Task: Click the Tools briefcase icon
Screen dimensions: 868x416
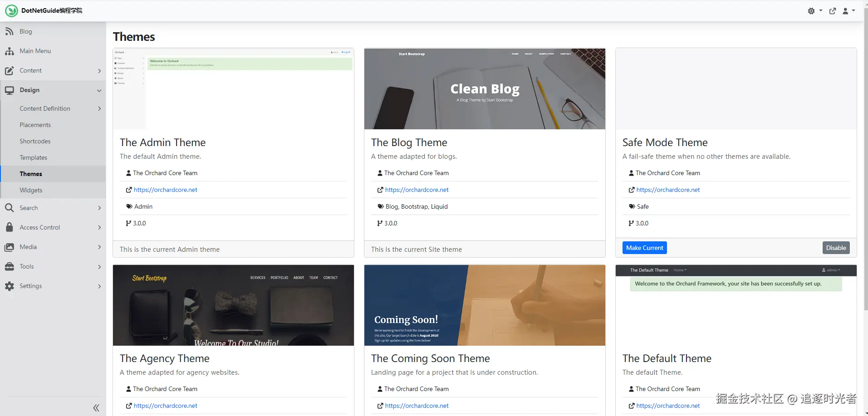Action: pos(9,267)
